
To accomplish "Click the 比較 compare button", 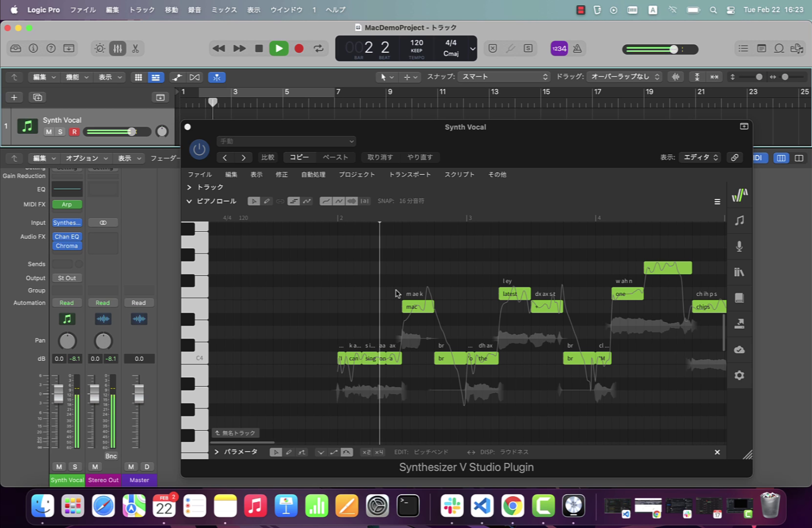I will (x=267, y=157).
